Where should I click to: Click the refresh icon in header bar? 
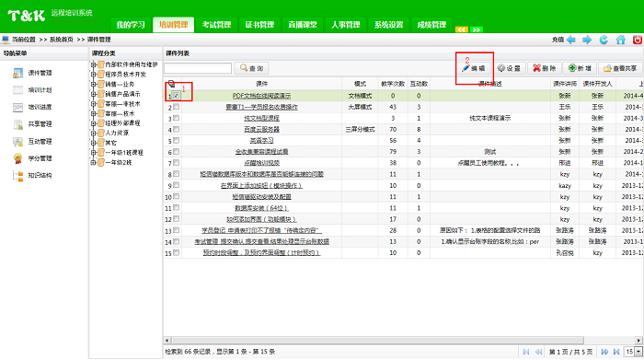pyautogui.click(x=604, y=40)
